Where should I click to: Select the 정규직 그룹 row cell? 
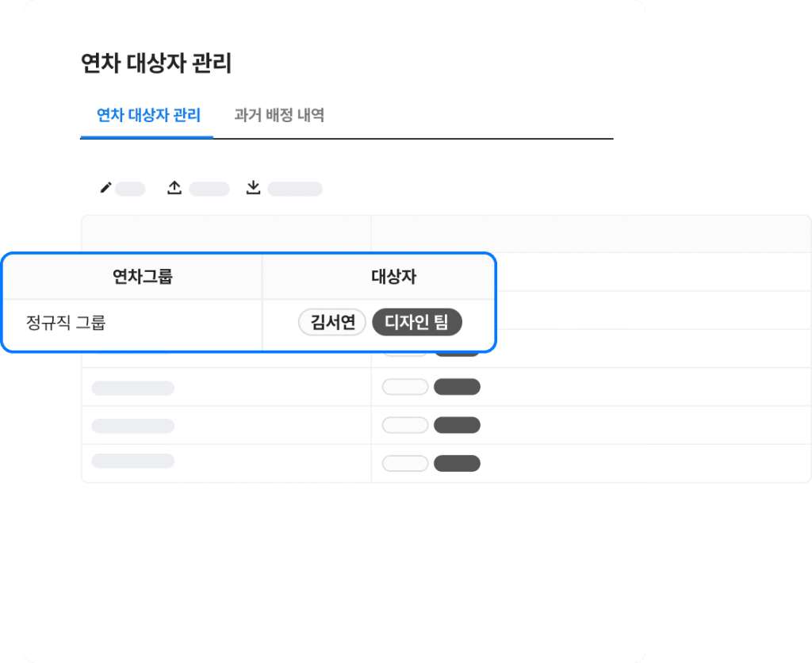66,323
